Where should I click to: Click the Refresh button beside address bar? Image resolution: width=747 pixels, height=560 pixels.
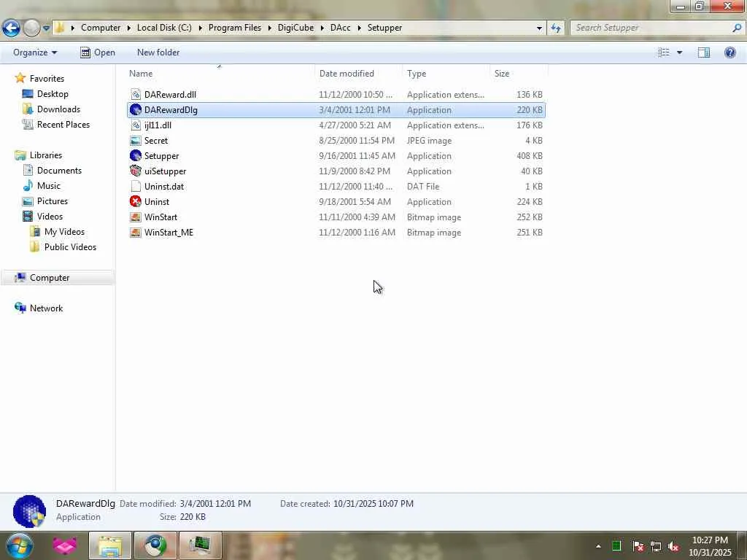coord(555,28)
